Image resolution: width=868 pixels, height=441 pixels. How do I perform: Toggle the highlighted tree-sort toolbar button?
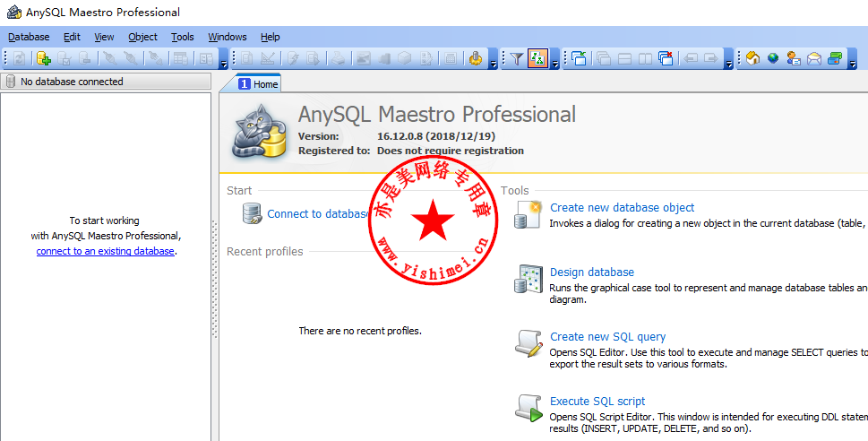[x=538, y=58]
